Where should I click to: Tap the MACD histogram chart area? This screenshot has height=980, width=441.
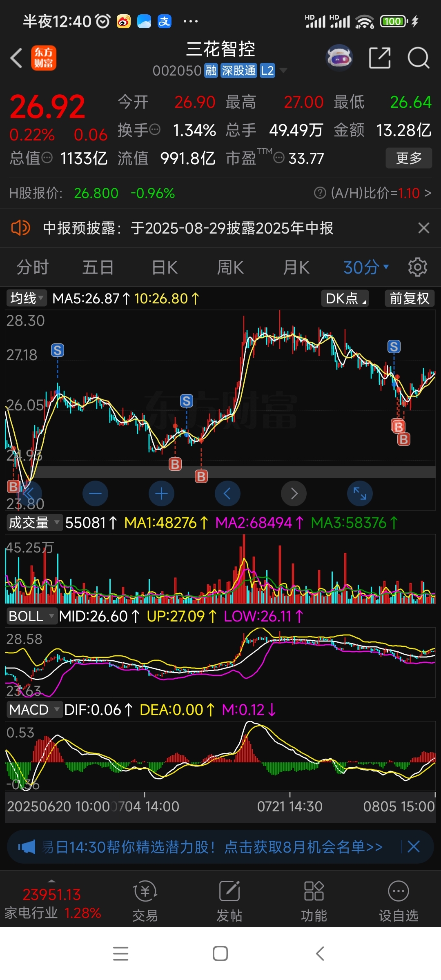click(220, 755)
